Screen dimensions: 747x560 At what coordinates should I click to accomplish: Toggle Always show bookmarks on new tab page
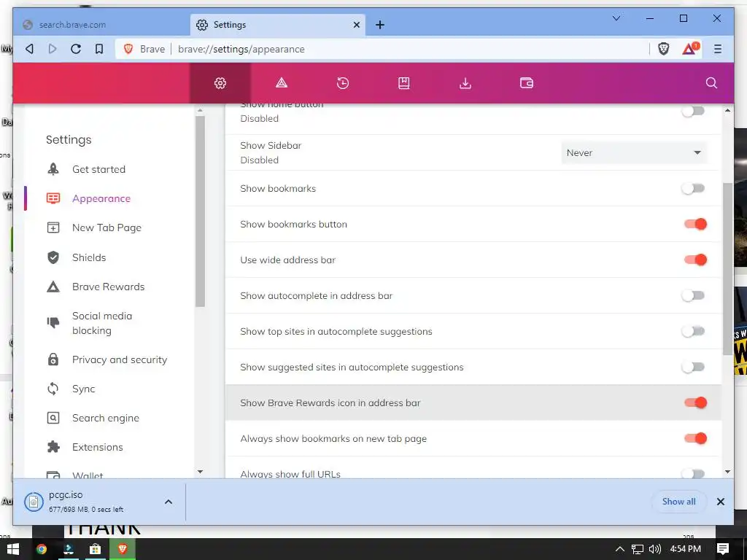[x=695, y=438]
